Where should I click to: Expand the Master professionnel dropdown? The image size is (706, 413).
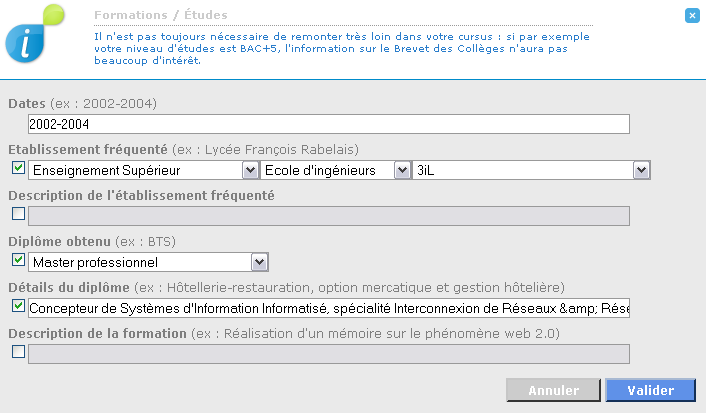coord(149,262)
